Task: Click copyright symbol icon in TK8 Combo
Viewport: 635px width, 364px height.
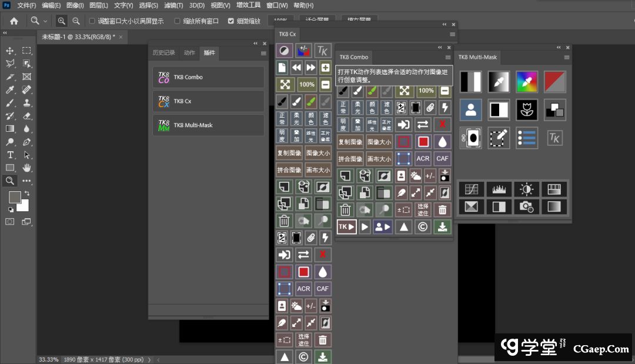Action: click(x=422, y=227)
